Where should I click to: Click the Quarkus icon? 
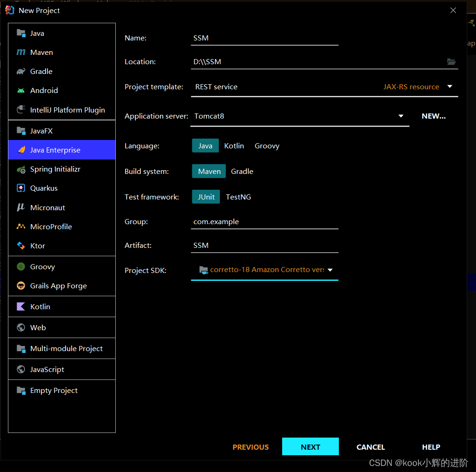[x=21, y=188]
